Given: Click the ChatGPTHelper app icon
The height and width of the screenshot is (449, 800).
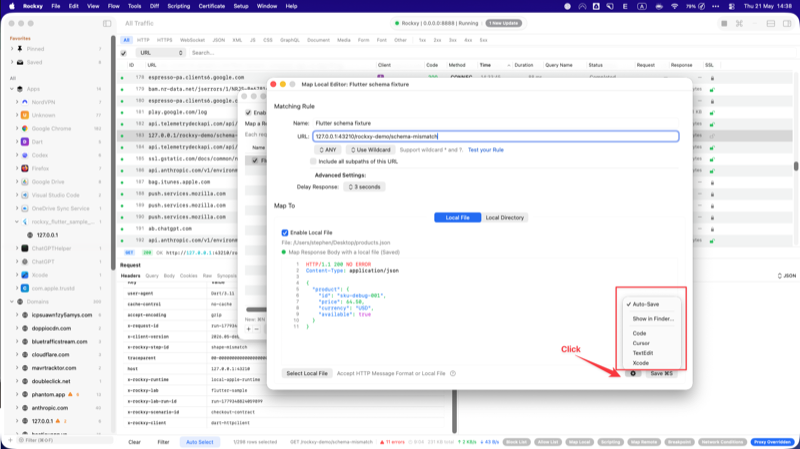Looking at the screenshot, I should 24,248.
